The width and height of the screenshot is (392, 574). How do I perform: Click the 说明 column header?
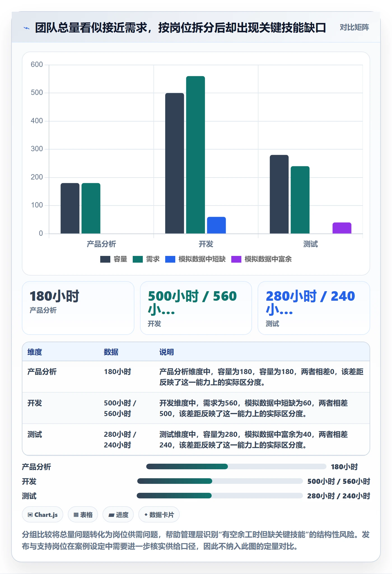(167, 352)
